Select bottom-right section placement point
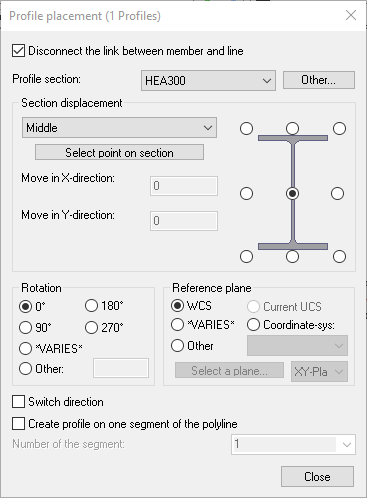Image resolution: width=367 pixels, height=498 pixels. (339, 257)
